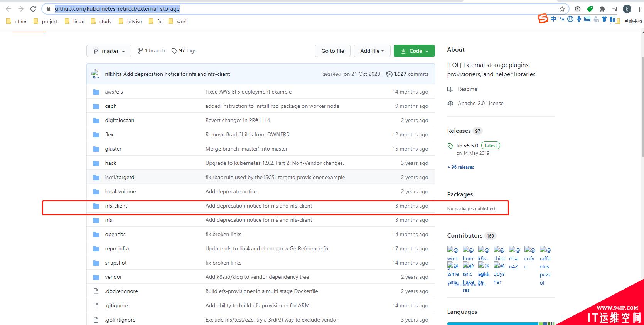
Task: Open the '+ 96 releases' link
Action: (461, 167)
